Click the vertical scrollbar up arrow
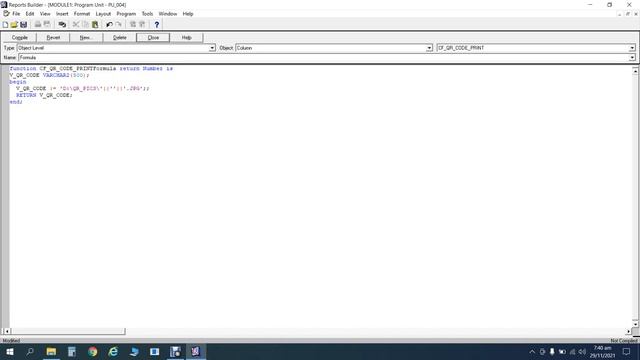Screen dimensions: 640x360 click(635, 71)
